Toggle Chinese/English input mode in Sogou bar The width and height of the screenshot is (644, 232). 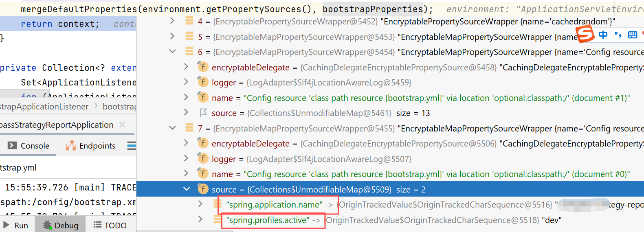click(603, 35)
